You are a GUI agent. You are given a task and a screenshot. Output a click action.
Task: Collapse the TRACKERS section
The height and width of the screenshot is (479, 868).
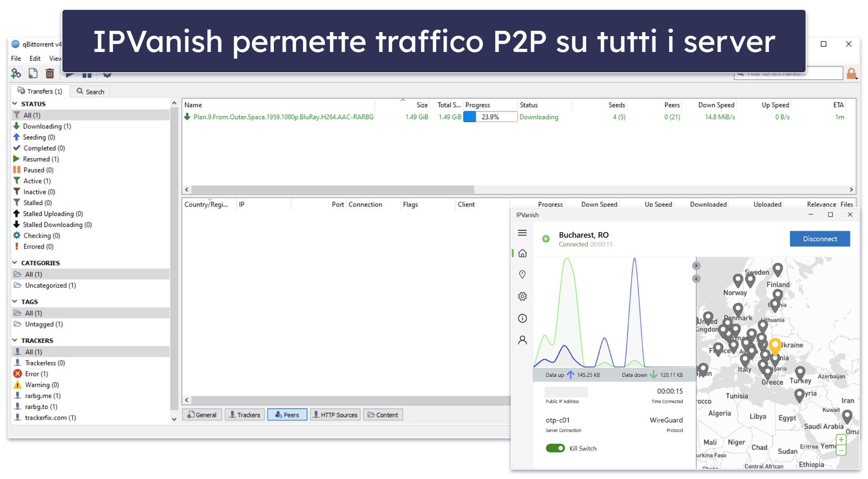[x=14, y=340]
